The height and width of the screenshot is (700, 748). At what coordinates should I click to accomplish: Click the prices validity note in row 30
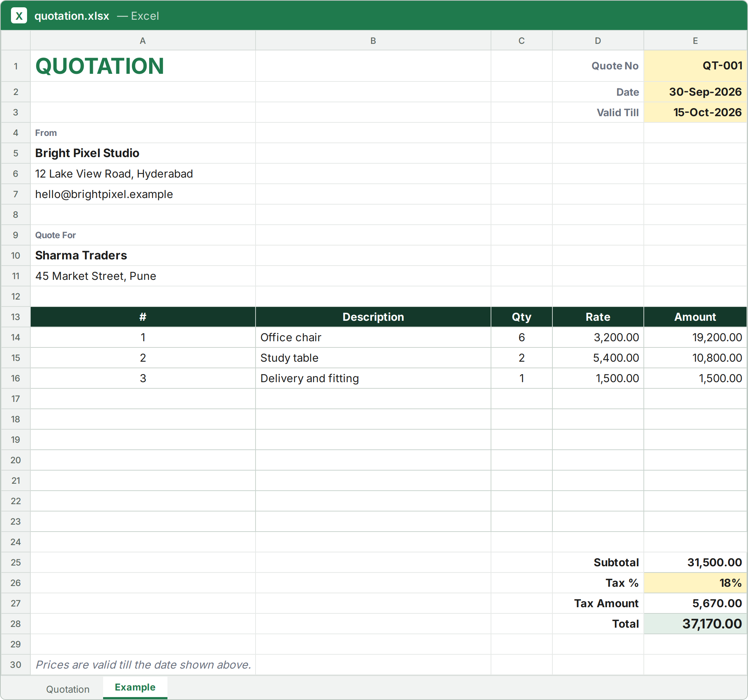pos(143,665)
